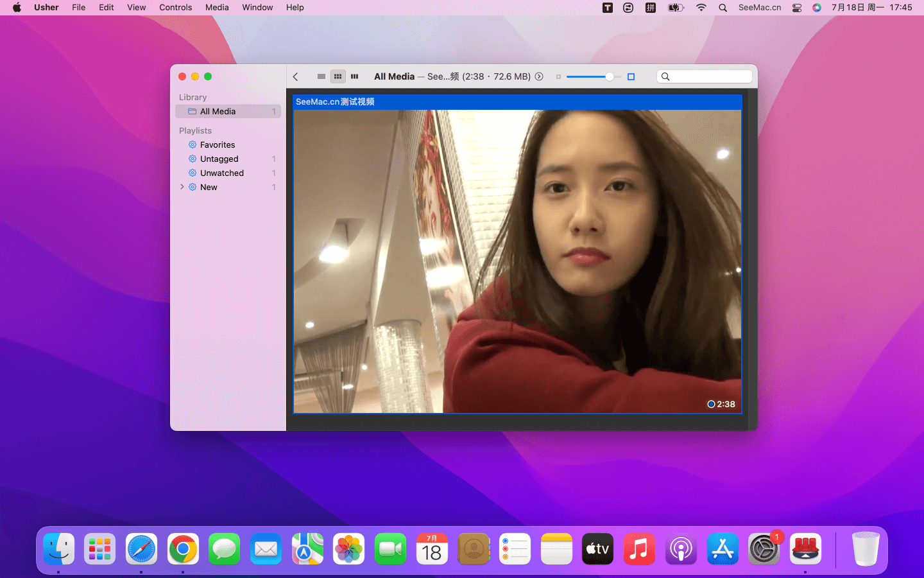This screenshot has height=578, width=924.
Task: Open the Untagged smart playlist gear icon
Action: (x=192, y=159)
